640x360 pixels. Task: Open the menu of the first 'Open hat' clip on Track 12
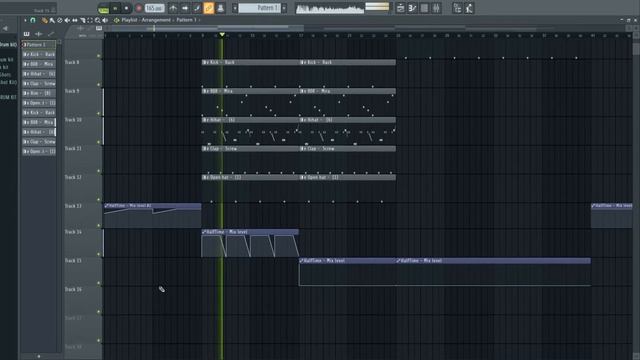tap(205, 178)
